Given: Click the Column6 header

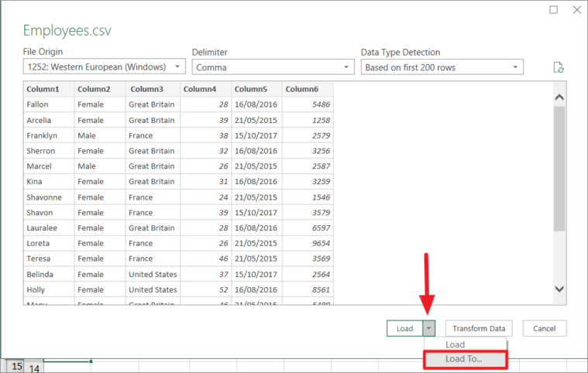Looking at the screenshot, I should pos(307,89).
